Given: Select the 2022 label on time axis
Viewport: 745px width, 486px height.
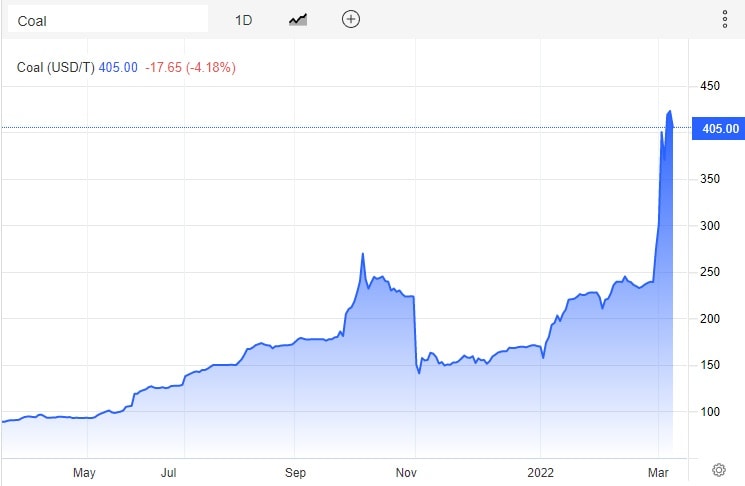Looking at the screenshot, I should point(540,470).
